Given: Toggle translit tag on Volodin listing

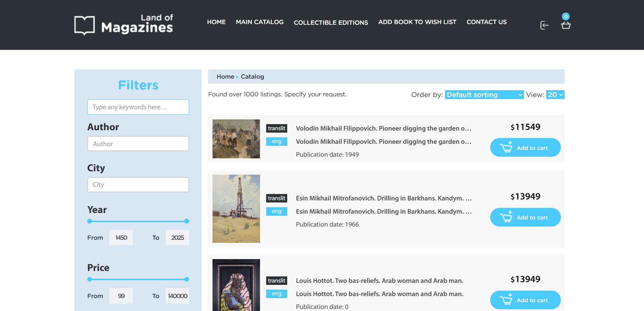Looking at the screenshot, I should pyautogui.click(x=277, y=129).
